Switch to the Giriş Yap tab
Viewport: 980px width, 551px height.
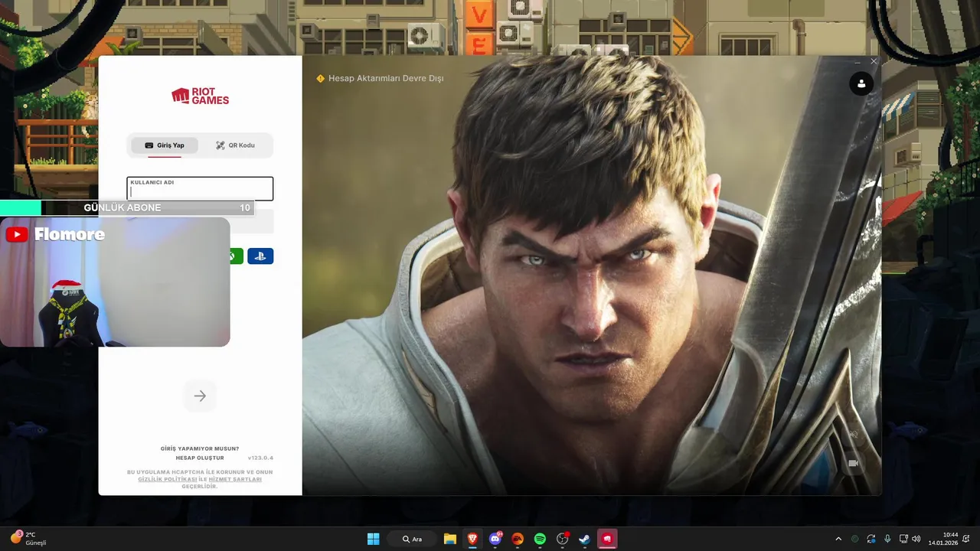(x=165, y=145)
